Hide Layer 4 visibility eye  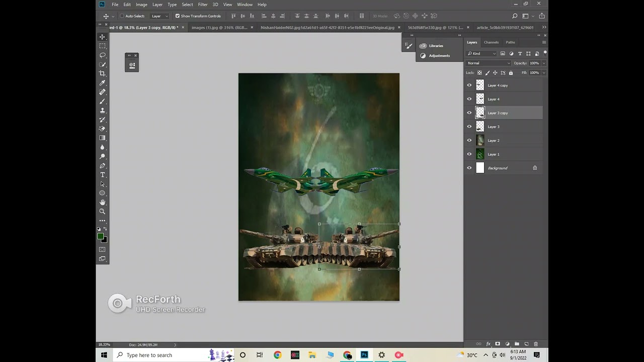[469, 99]
